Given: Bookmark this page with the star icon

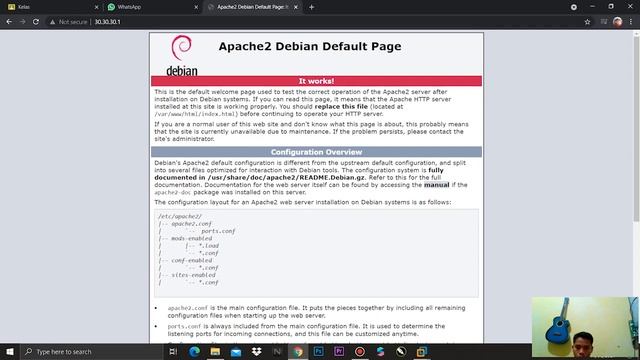Looking at the screenshot, I should pyautogui.click(x=587, y=22).
